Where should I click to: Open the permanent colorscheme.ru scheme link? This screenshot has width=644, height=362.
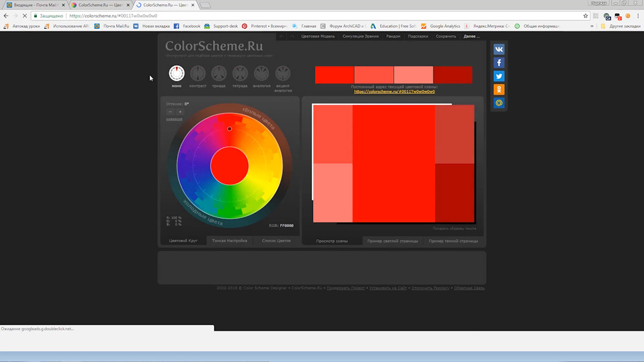(x=394, y=92)
